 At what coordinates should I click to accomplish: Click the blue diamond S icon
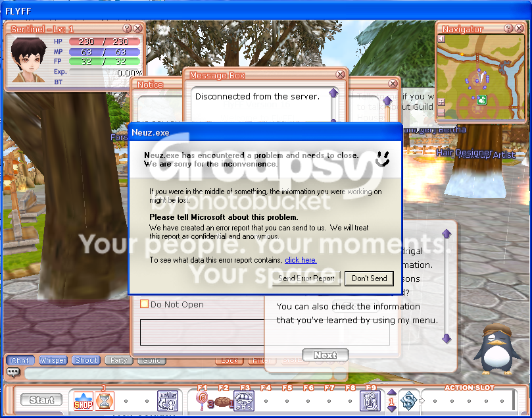[408, 401]
